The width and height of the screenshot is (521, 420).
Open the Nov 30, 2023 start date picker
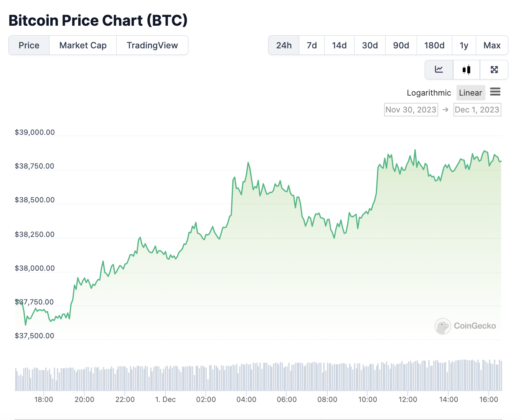coord(411,110)
